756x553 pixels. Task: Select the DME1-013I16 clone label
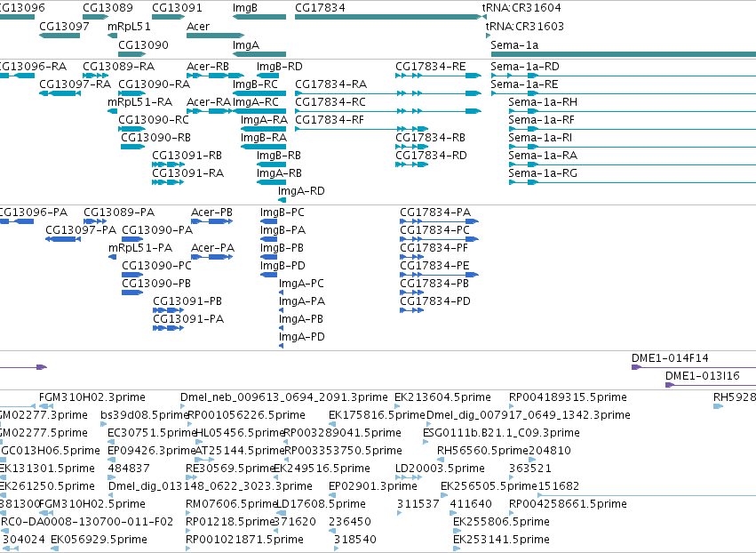(x=702, y=376)
